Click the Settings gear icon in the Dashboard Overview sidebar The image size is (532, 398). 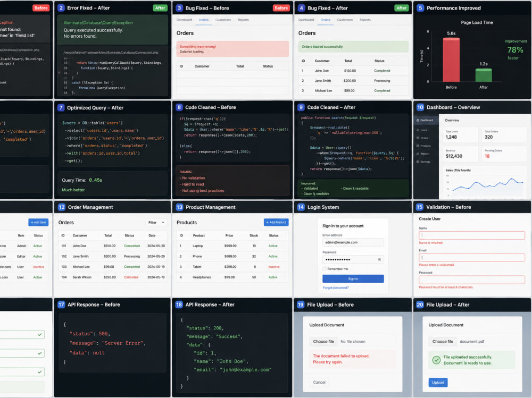[x=418, y=162]
